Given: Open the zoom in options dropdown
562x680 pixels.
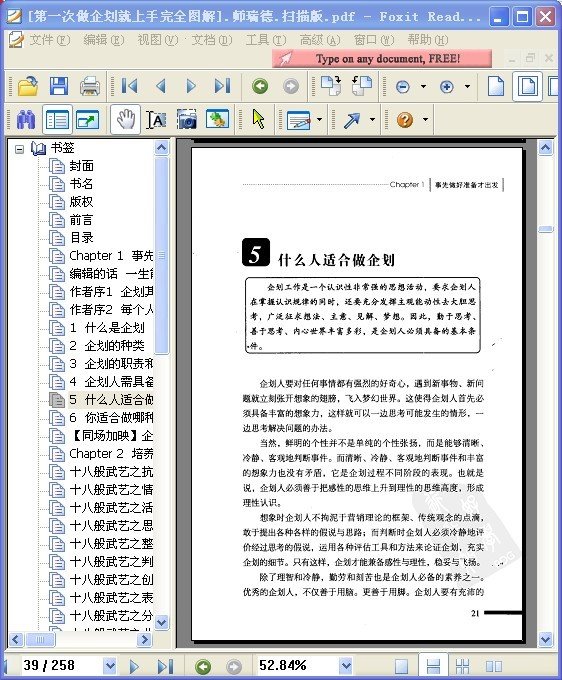Looking at the screenshot, I should click(467, 86).
